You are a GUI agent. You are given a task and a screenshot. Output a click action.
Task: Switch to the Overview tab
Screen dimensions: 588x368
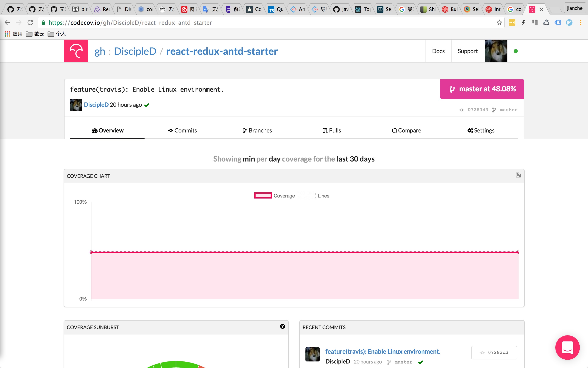click(107, 130)
